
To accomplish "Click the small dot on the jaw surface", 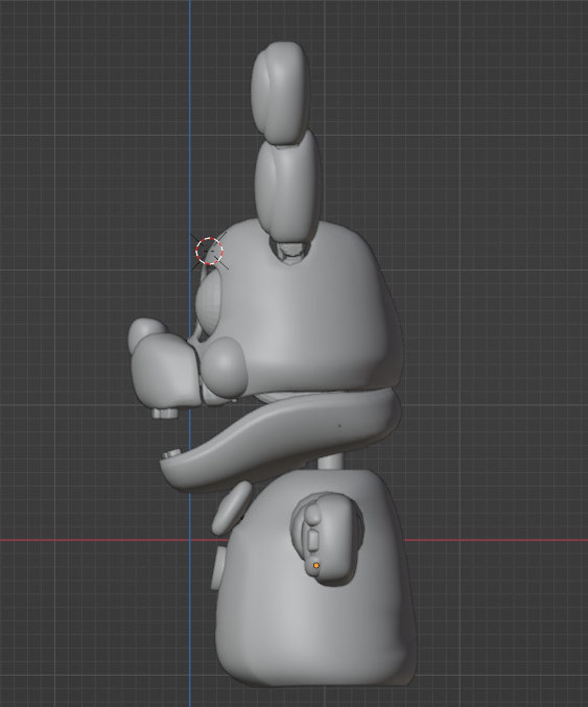I will click(x=339, y=425).
